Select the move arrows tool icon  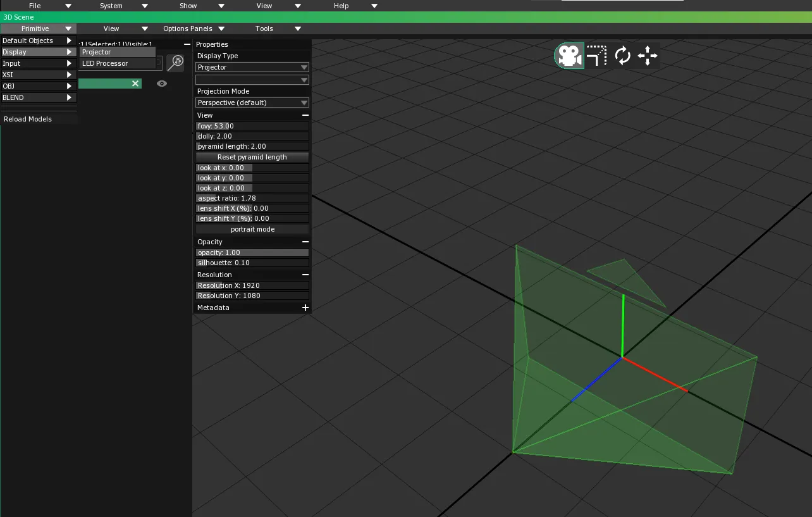648,56
